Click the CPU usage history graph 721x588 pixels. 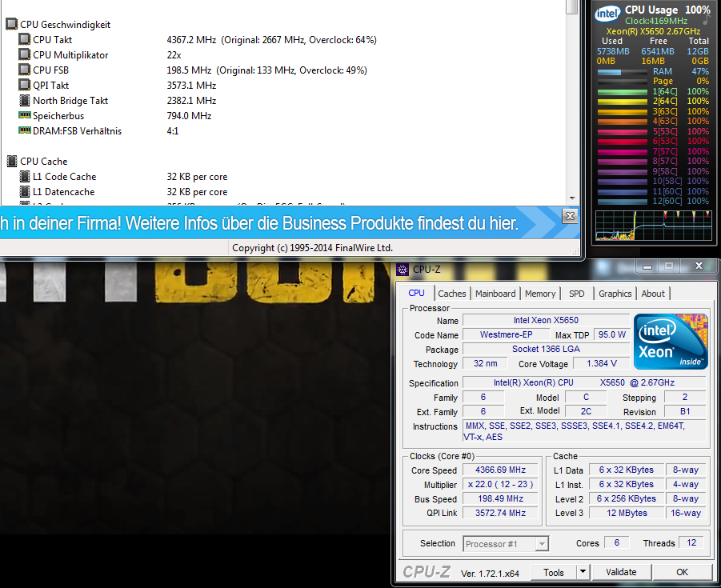[654, 226]
